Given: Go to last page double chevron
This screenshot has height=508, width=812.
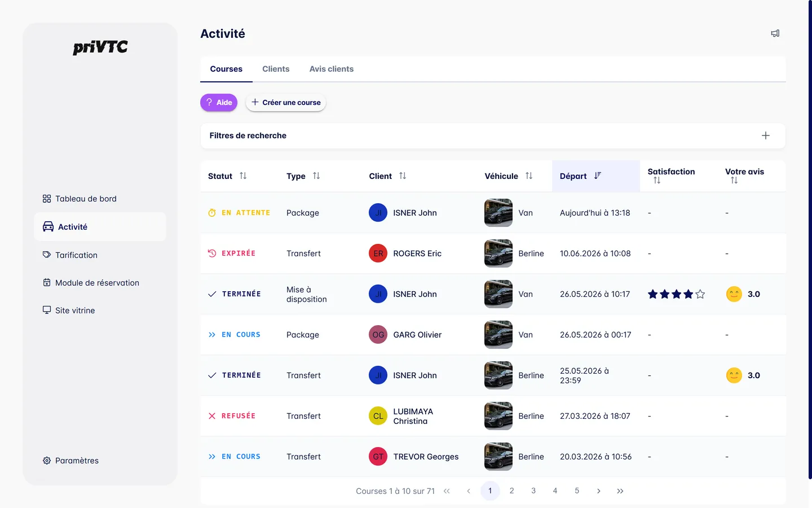Looking at the screenshot, I should (620, 491).
